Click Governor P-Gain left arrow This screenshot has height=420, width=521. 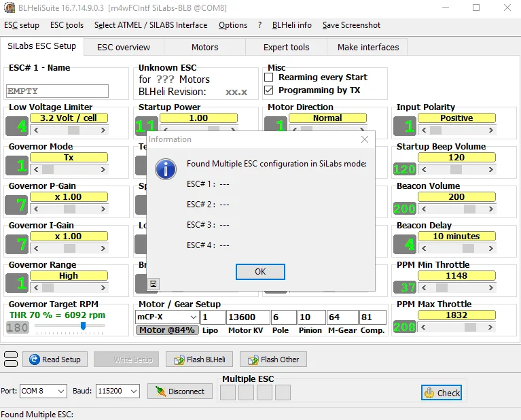[x=36, y=209]
